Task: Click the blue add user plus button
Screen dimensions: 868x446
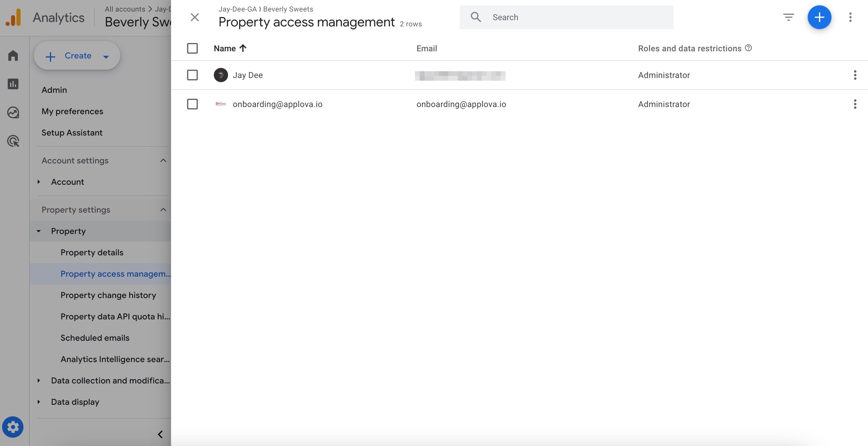Action: pos(819,17)
